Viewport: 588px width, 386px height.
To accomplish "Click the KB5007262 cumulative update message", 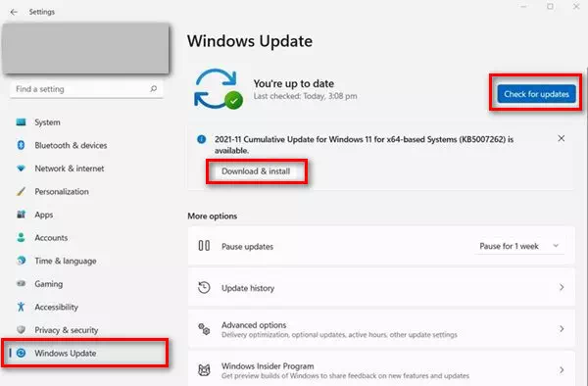I will coord(365,145).
